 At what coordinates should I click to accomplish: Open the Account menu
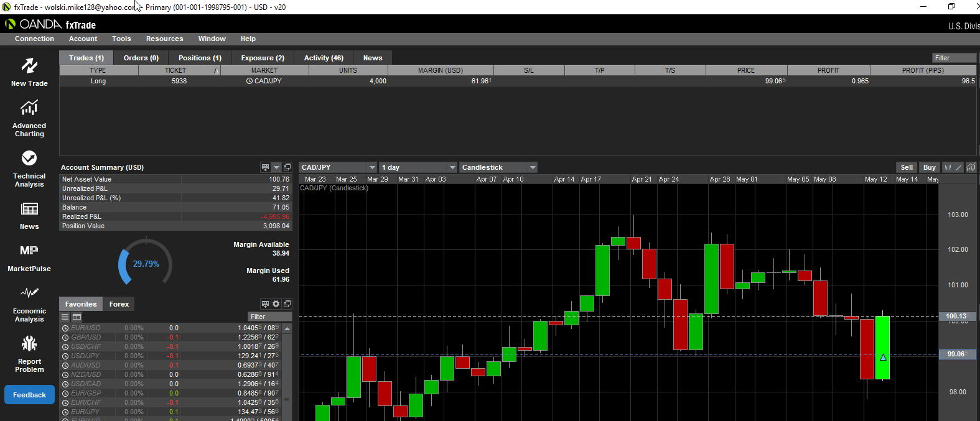83,39
